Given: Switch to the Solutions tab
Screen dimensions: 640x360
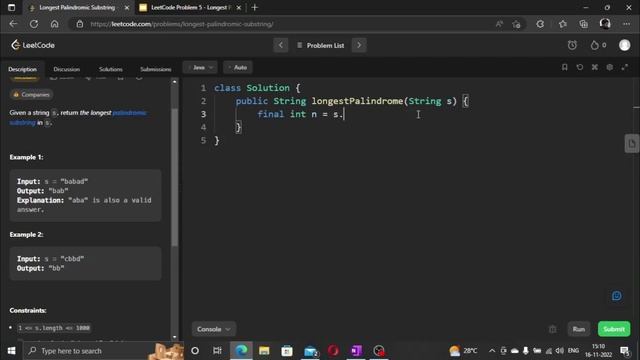Looking at the screenshot, I should pyautogui.click(x=111, y=69).
